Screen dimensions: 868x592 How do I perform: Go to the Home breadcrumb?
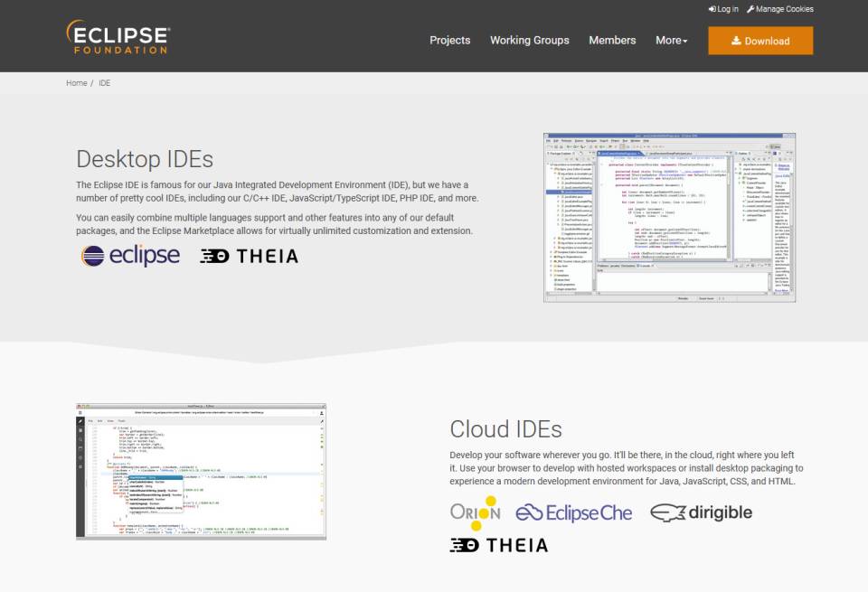pos(76,83)
